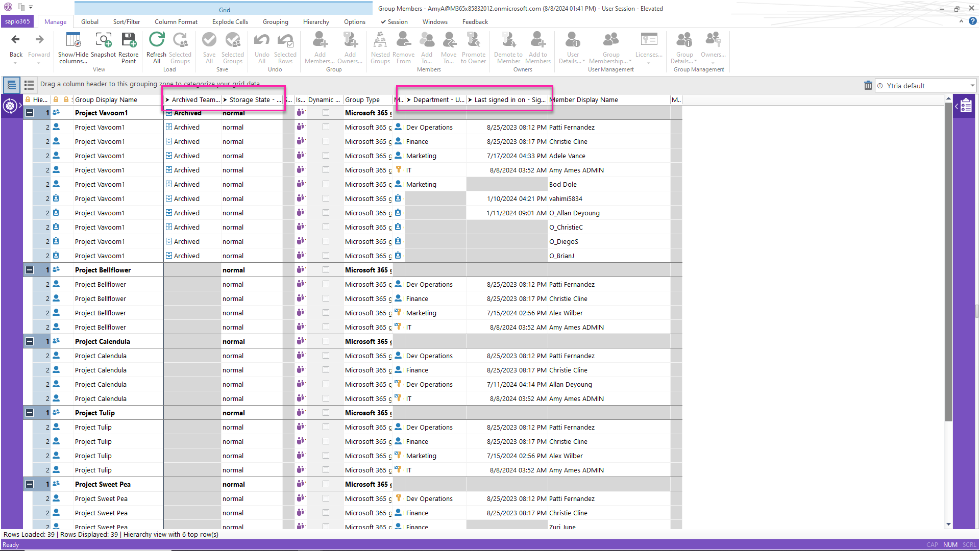Toggle flat list view button
The height and width of the screenshot is (551, 980).
tap(29, 85)
